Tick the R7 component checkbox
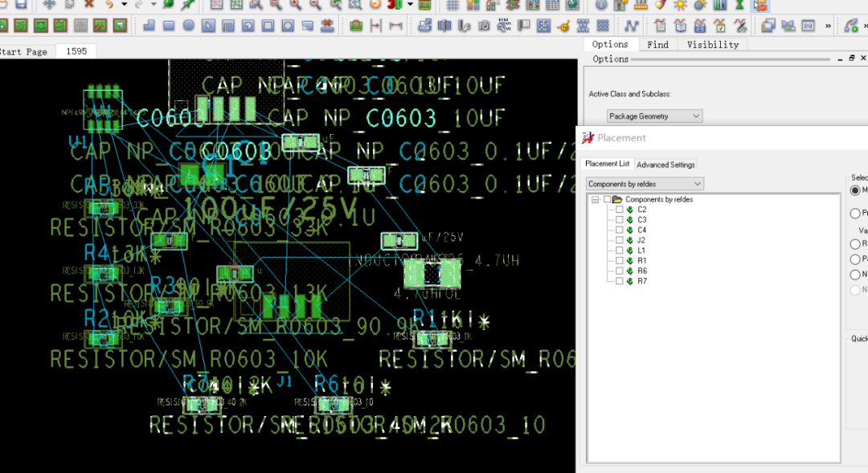The width and height of the screenshot is (868, 473). pyautogui.click(x=620, y=281)
